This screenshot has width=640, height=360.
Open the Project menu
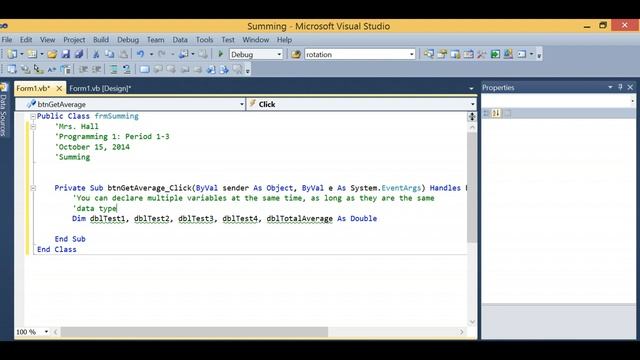(74, 40)
